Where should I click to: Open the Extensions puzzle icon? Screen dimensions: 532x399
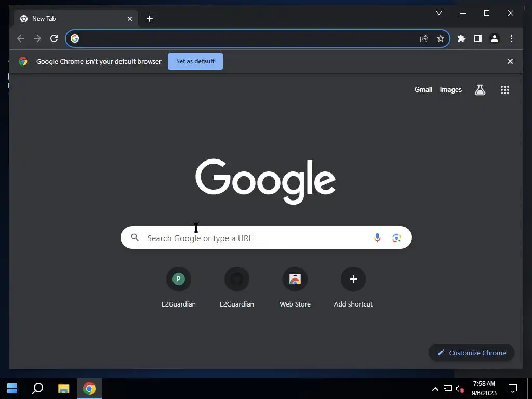(461, 38)
